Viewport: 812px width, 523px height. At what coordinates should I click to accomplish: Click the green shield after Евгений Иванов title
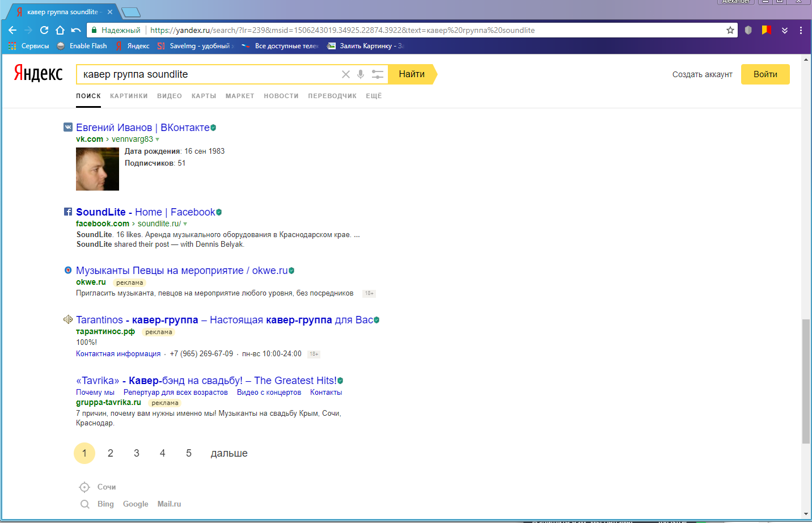[x=213, y=128]
